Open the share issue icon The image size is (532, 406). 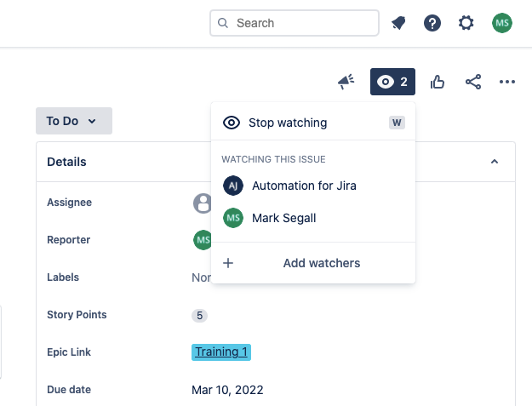(473, 82)
